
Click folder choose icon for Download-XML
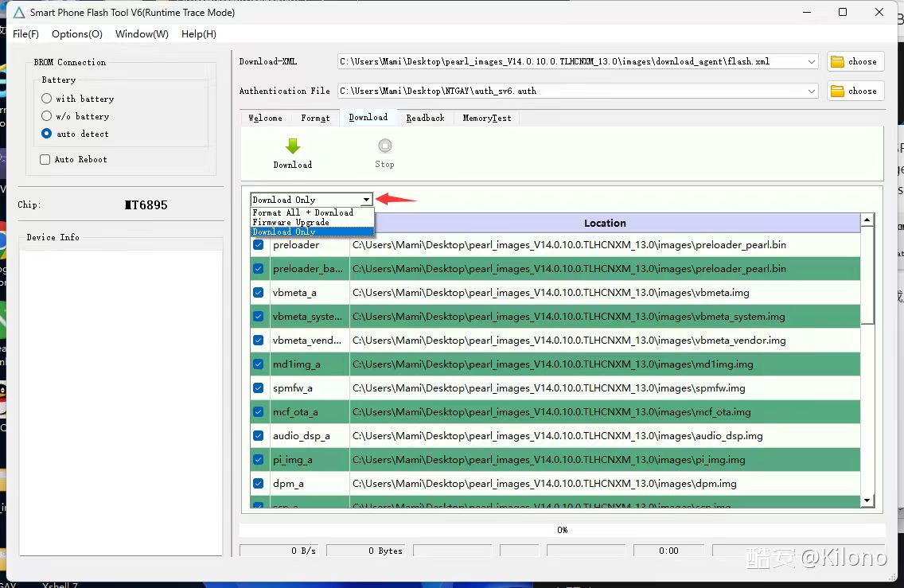836,62
